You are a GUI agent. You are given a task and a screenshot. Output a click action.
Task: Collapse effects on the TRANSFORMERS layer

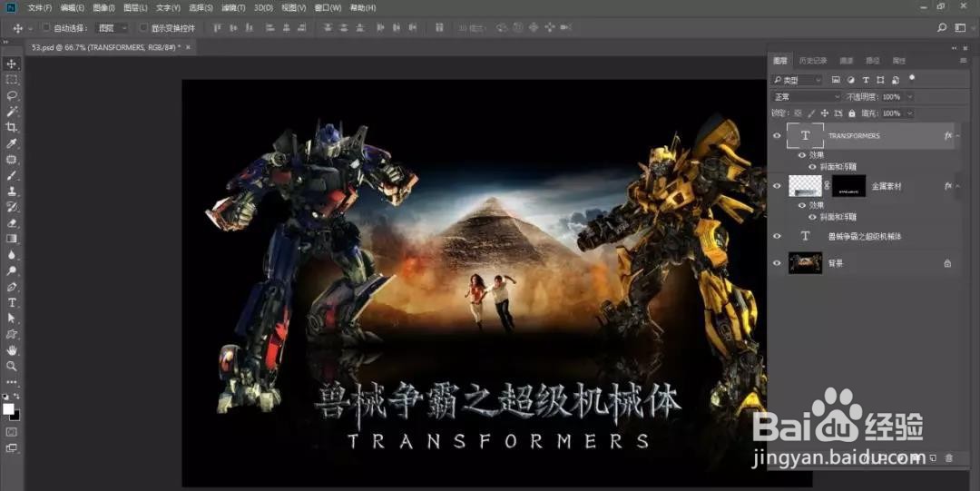(958, 136)
